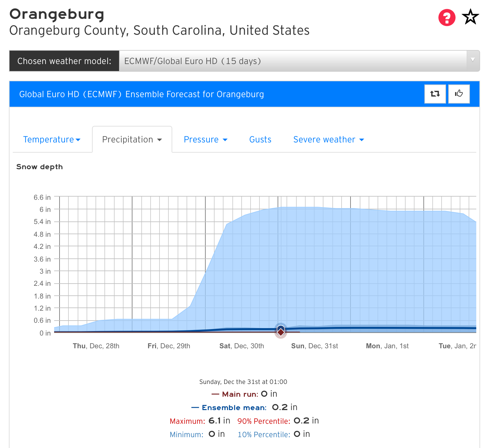Screen dimensions: 489x448
Task: Click the 10% Percentile legend label
Action: click(x=264, y=434)
